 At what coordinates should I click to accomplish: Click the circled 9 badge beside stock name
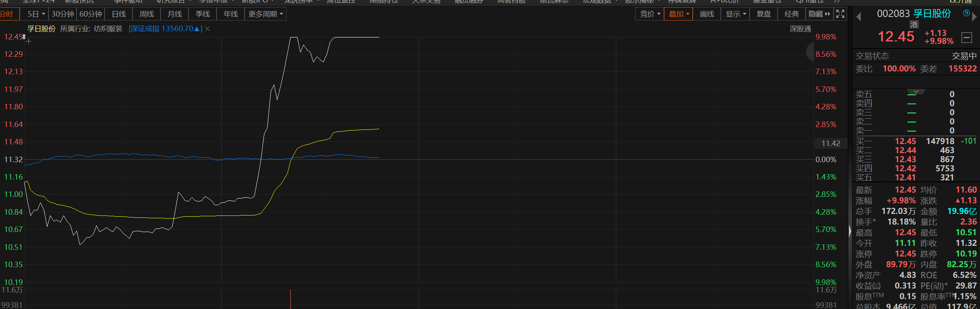(966, 13)
